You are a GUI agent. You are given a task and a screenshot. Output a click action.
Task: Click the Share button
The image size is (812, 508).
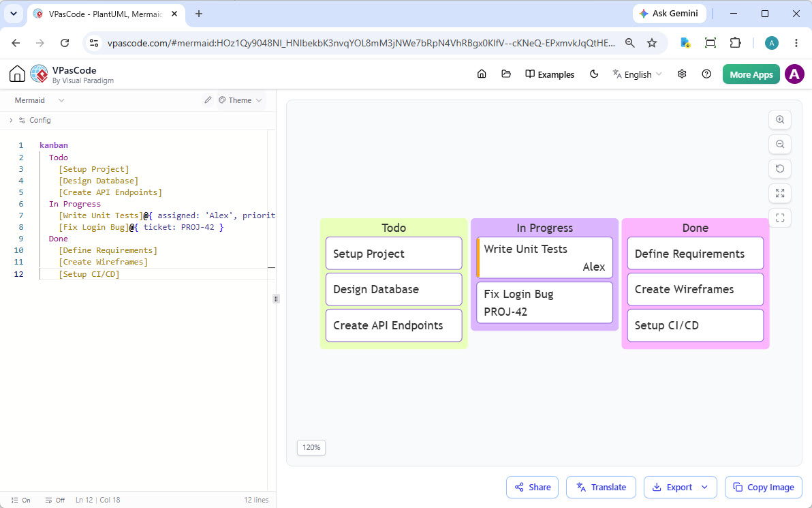tap(532, 488)
